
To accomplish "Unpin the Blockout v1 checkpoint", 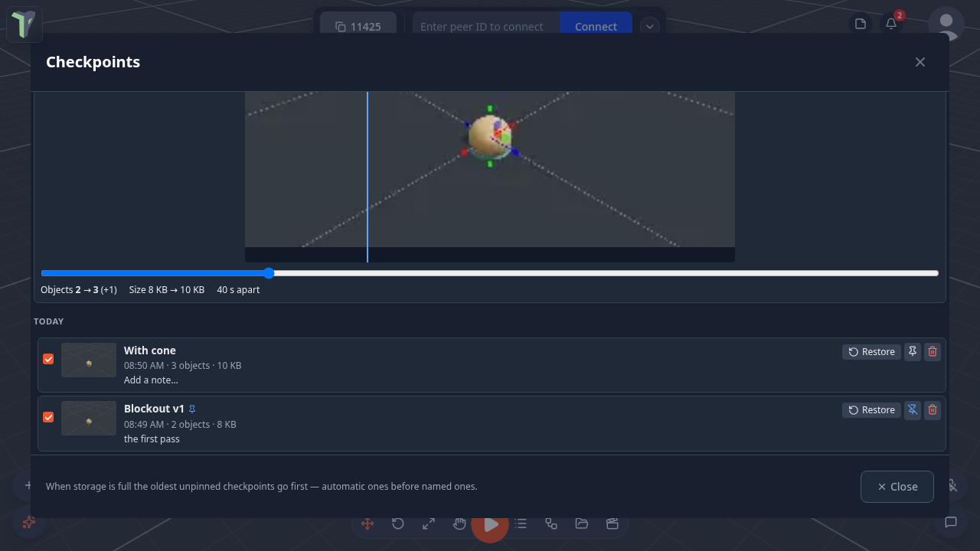I will click(x=913, y=409).
